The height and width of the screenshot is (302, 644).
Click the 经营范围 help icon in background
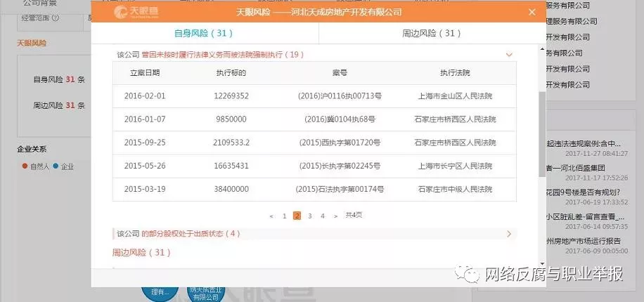tap(56, 18)
